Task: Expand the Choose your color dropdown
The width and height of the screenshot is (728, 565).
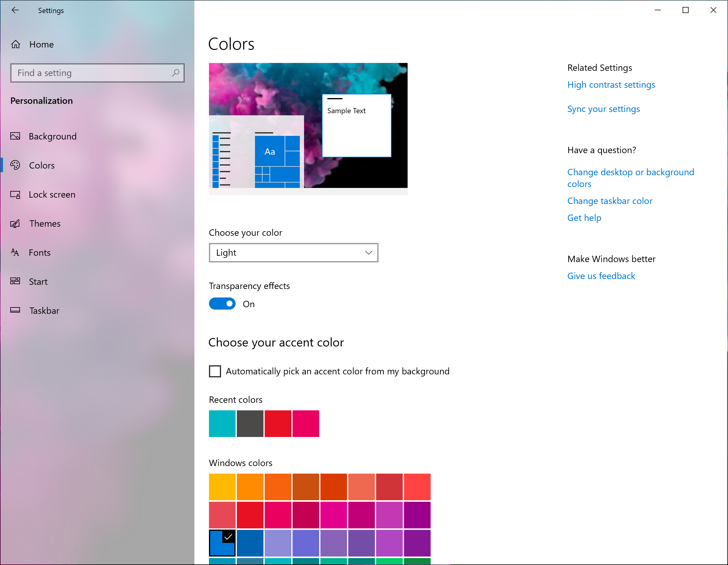Action: (294, 253)
